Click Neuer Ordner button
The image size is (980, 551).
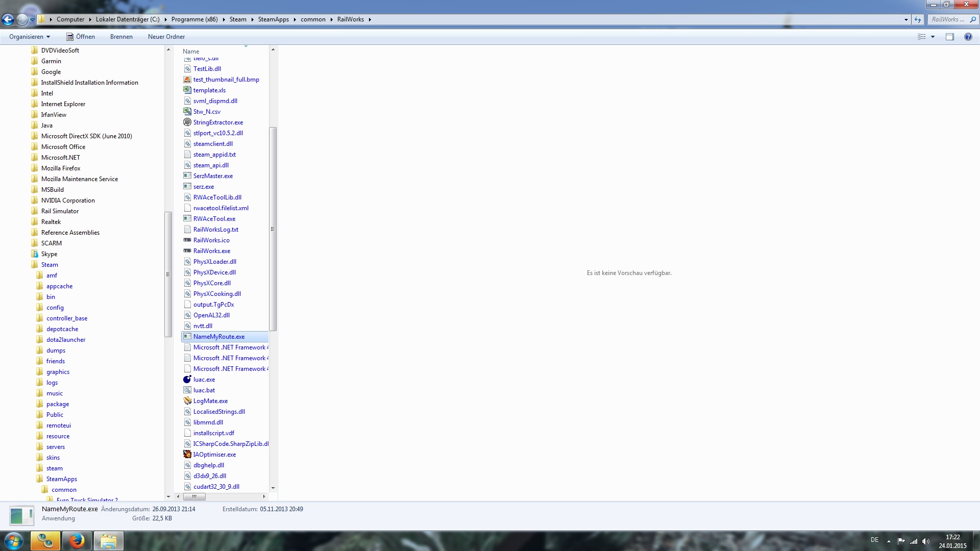pyautogui.click(x=166, y=37)
